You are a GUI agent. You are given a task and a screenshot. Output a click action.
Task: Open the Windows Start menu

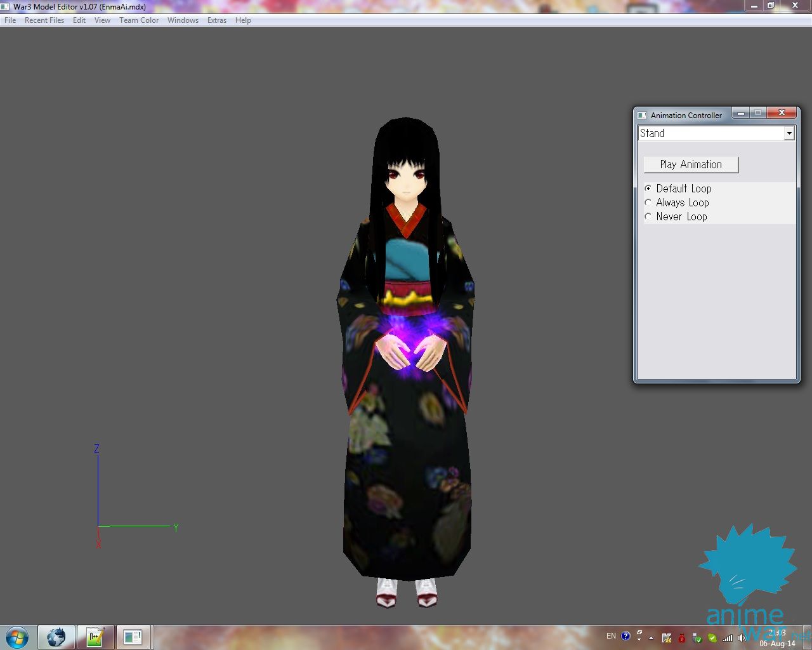click(x=17, y=637)
